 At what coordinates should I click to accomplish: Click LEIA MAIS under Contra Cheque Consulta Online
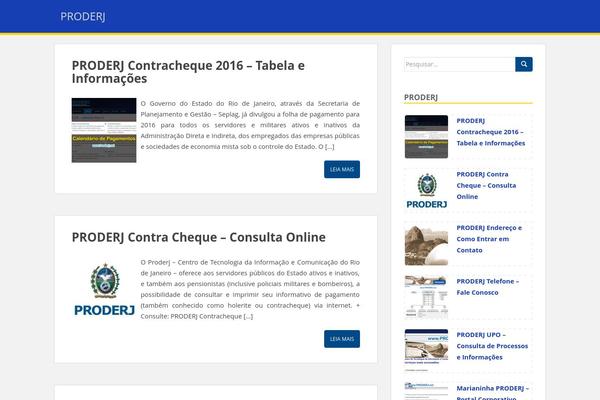(x=342, y=339)
